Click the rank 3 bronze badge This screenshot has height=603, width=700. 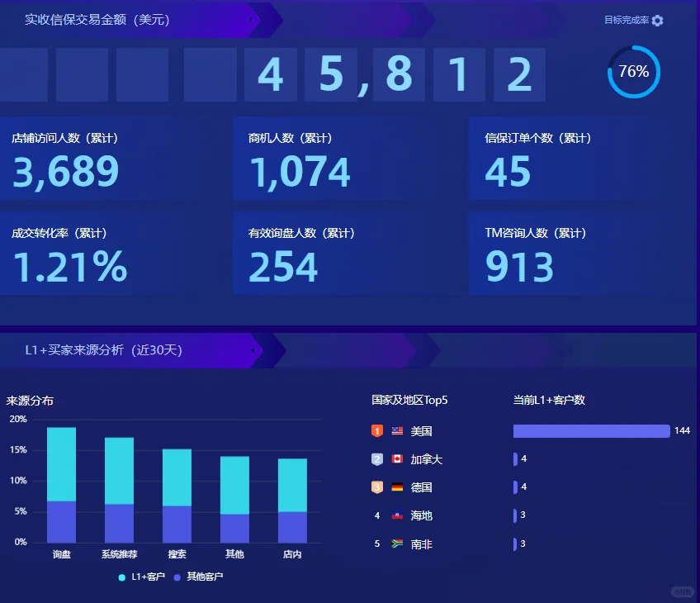coord(377,487)
